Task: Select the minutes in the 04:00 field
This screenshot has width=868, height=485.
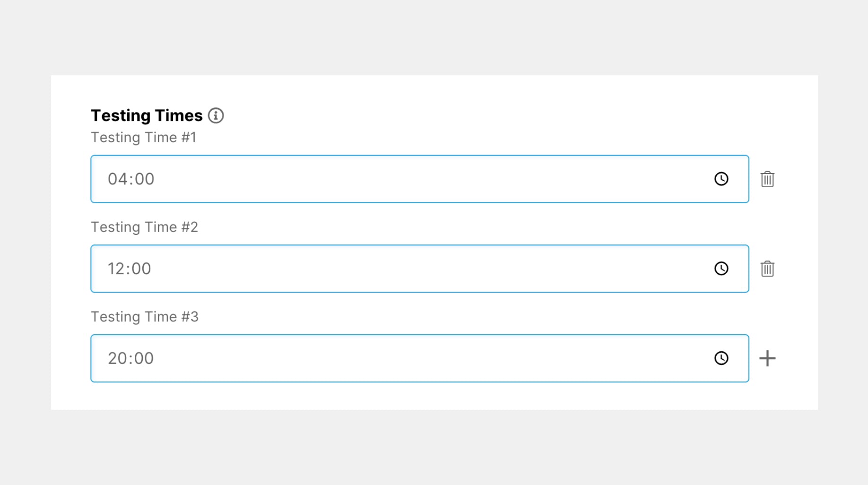Action: [x=144, y=179]
